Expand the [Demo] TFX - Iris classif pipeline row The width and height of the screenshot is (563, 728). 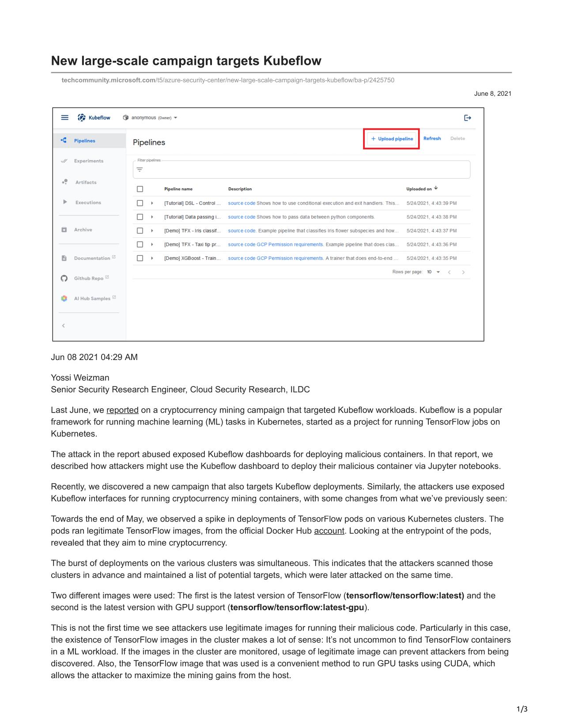click(152, 230)
